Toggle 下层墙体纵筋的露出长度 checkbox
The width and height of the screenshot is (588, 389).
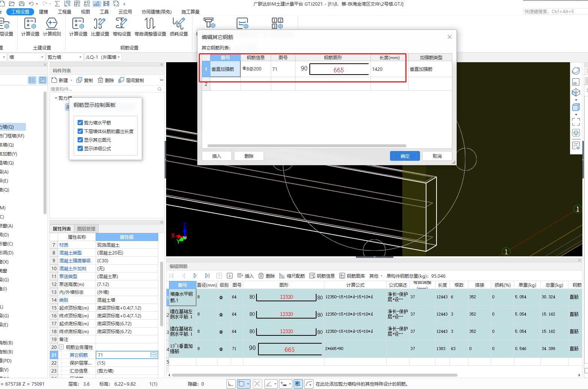80,131
